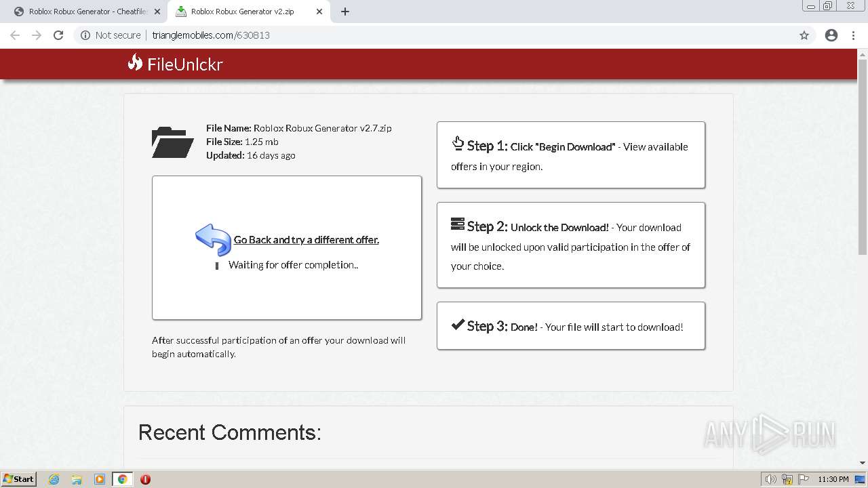The width and height of the screenshot is (868, 488).
Task: Click the Step 1 Begin Download instruction box
Action: click(x=571, y=155)
